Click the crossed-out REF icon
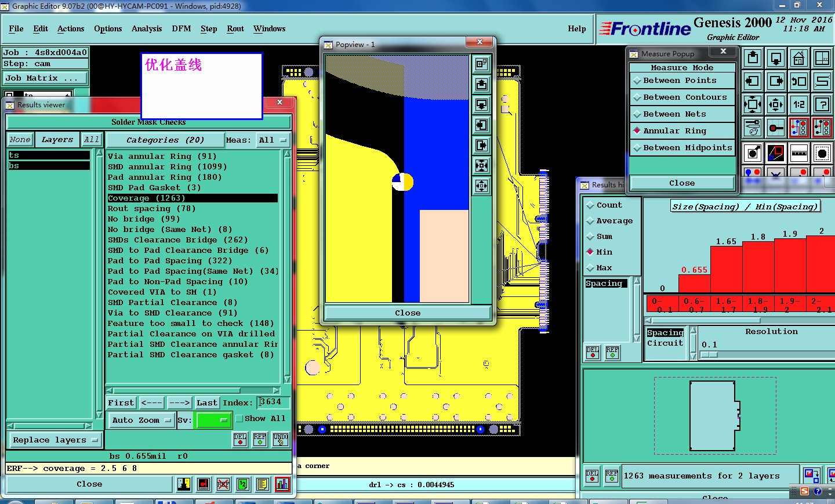Image resolution: width=835 pixels, height=504 pixels. pyautogui.click(x=223, y=484)
